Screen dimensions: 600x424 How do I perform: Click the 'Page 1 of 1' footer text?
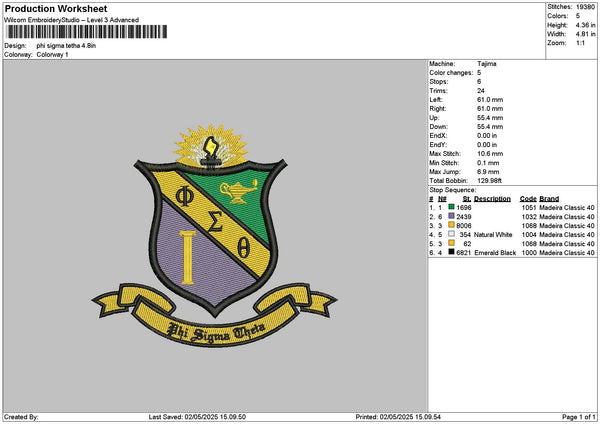(579, 417)
